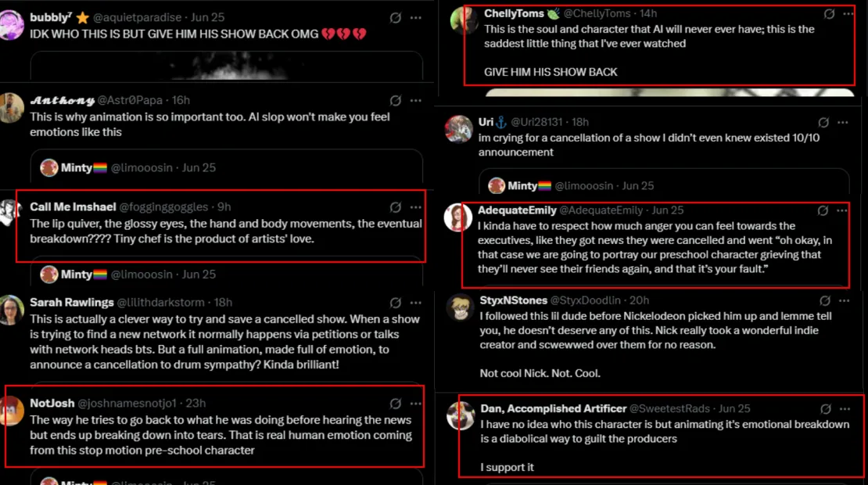Open the three-dot menu on Uri's tweet
Viewport: 868px width, 485px height.
coord(843,122)
